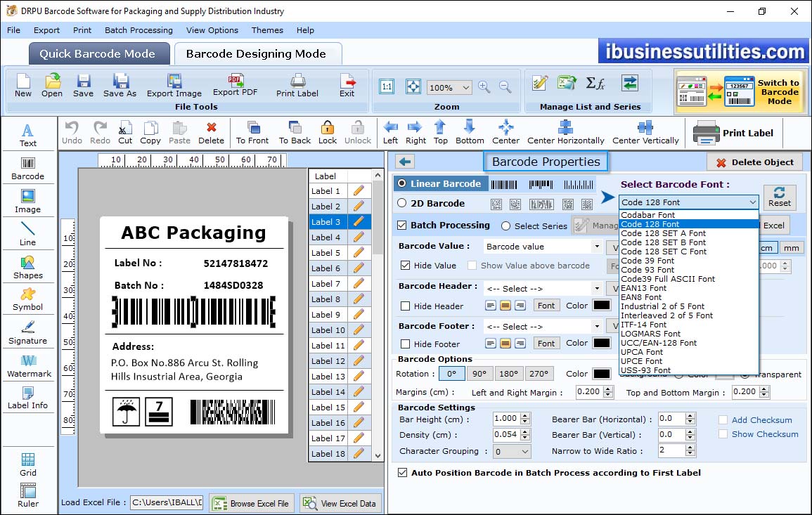The height and width of the screenshot is (515, 812).
Task: Click the Export PDF icon
Action: [235, 84]
